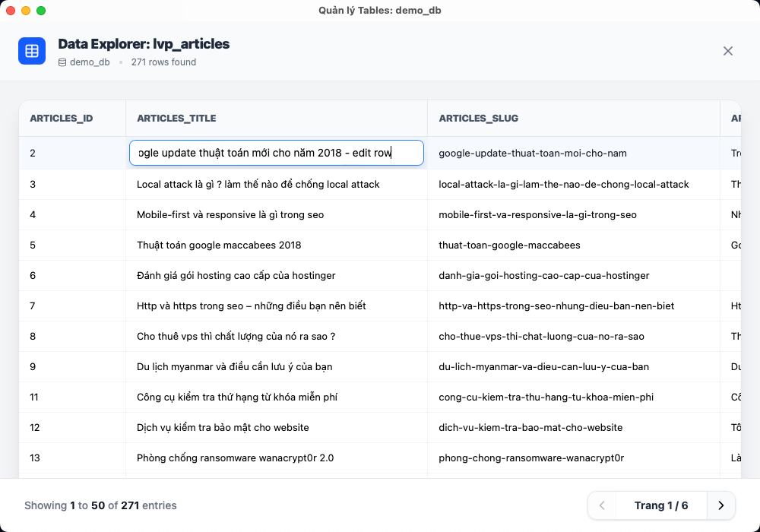Select the 'Local attack là gì' title cell
This screenshot has width=760, height=532.
(258, 184)
